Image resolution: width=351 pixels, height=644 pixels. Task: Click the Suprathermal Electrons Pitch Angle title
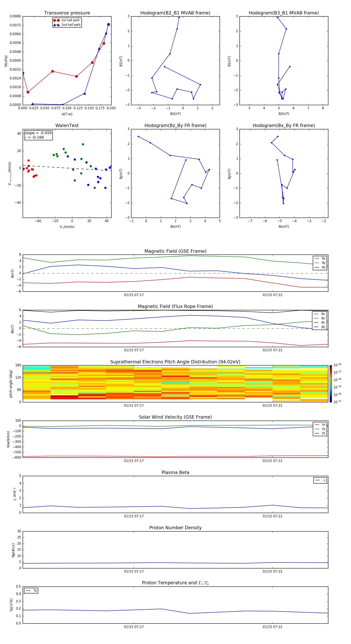point(175,362)
